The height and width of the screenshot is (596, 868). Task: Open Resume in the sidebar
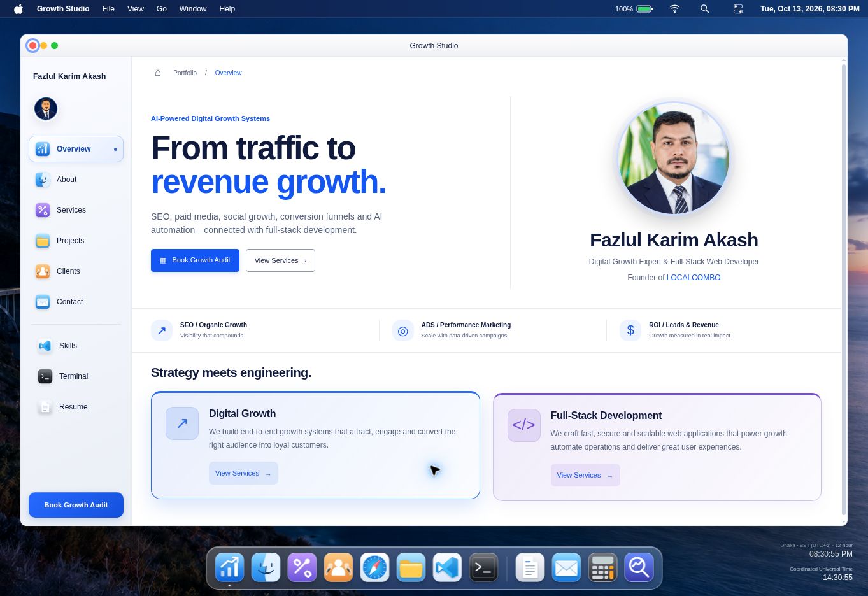coord(76,407)
